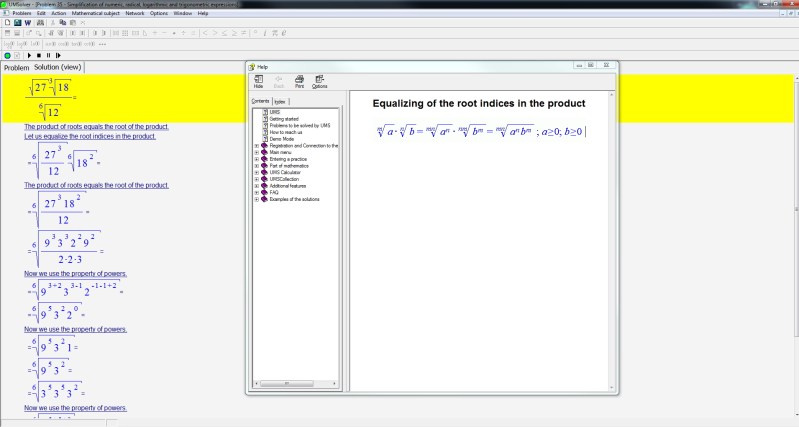This screenshot has width=799, height=427.
Task: Open the Window menu
Action: click(x=183, y=13)
